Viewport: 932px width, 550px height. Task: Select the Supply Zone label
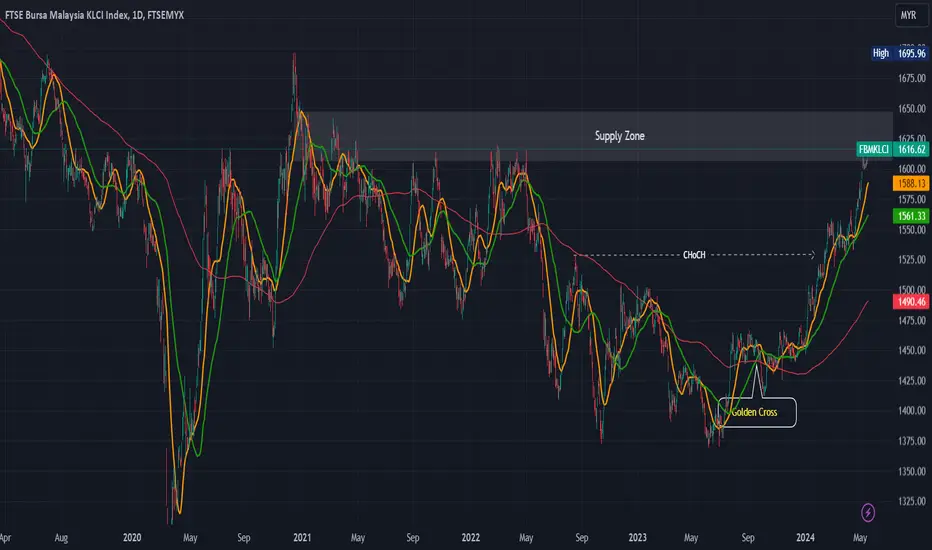pyautogui.click(x=619, y=136)
